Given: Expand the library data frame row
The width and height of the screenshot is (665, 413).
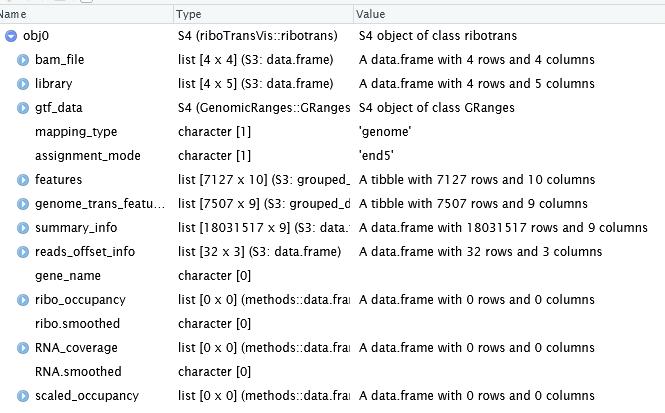Looking at the screenshot, I should pyautogui.click(x=23, y=84).
